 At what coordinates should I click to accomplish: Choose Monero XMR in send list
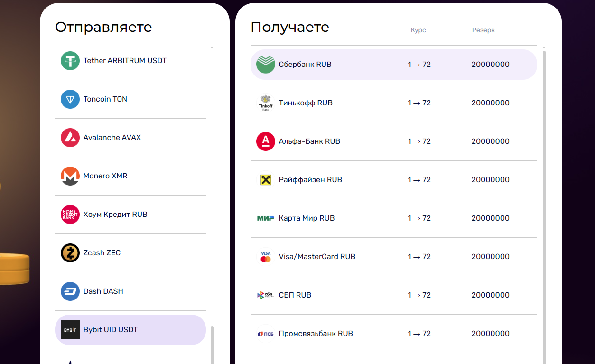point(130,176)
